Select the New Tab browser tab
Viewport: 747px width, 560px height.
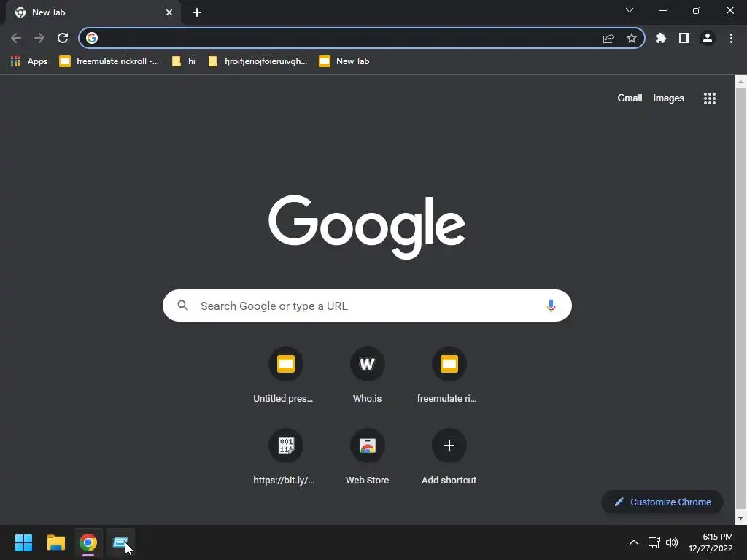[93, 12]
